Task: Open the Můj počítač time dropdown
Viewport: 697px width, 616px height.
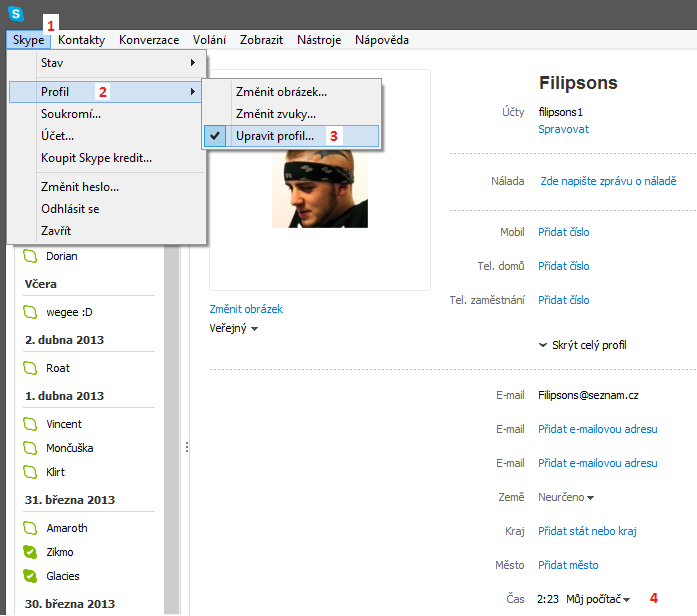Action: [598, 599]
